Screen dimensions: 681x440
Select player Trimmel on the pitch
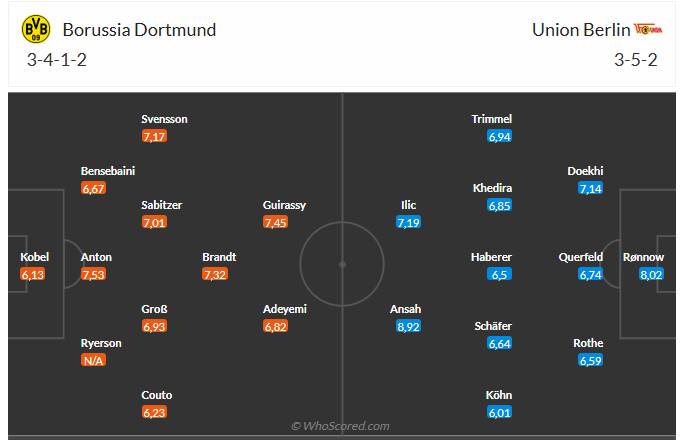click(x=491, y=119)
